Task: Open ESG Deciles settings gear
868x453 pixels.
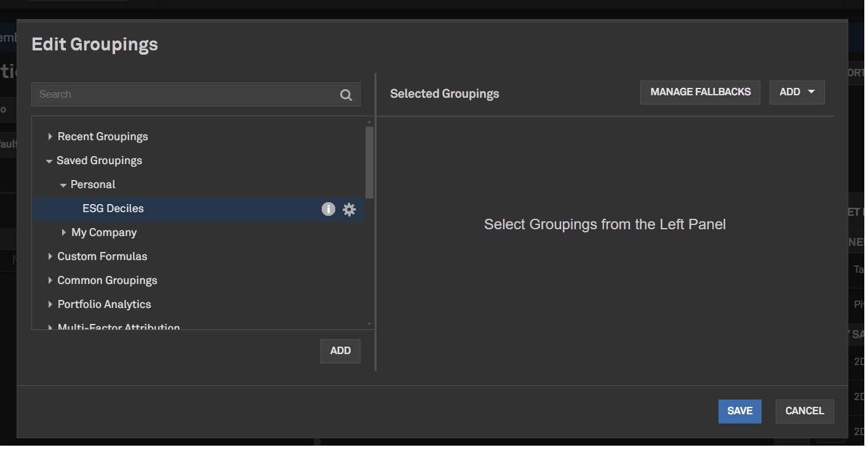Action: [349, 210]
